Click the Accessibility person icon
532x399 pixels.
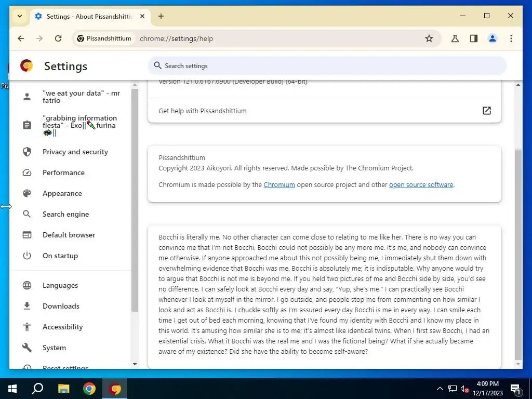pos(27,327)
